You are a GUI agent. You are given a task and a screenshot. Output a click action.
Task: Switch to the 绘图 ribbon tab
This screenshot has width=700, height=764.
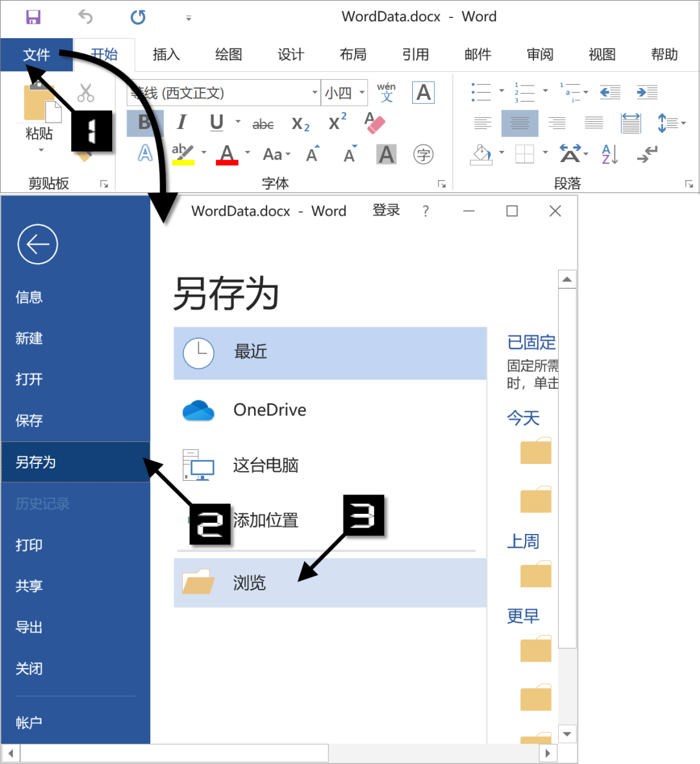229,54
